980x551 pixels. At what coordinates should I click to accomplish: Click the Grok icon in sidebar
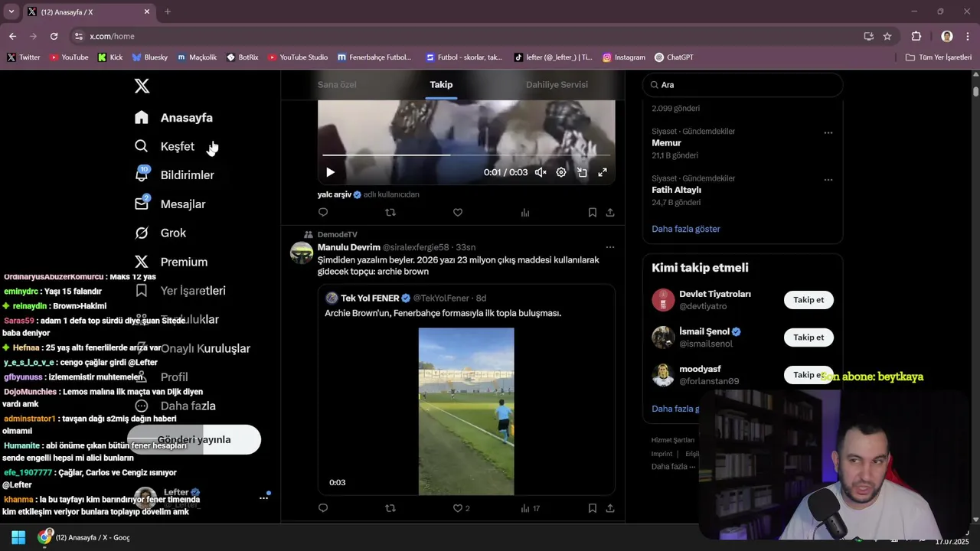pyautogui.click(x=142, y=233)
